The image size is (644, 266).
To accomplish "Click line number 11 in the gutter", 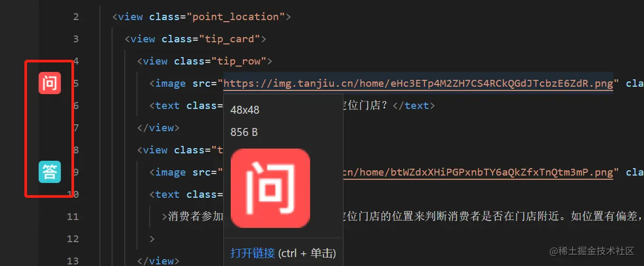I will tap(72, 216).
